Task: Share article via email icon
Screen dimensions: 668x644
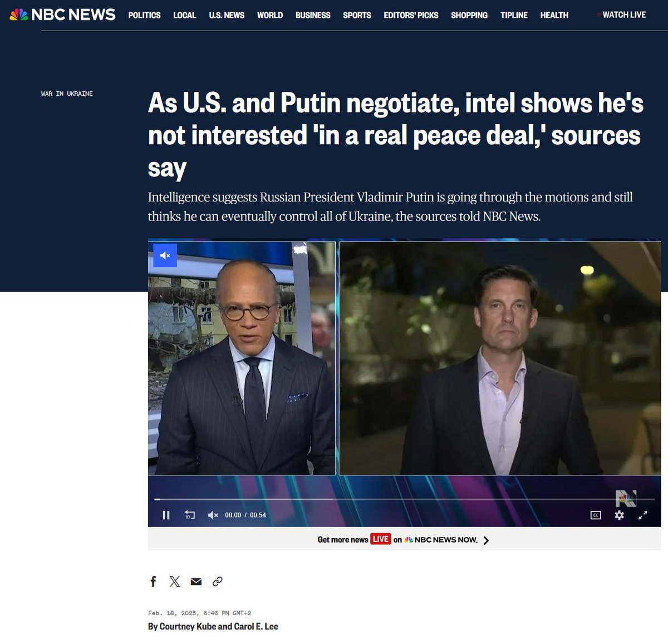Action: 196,582
